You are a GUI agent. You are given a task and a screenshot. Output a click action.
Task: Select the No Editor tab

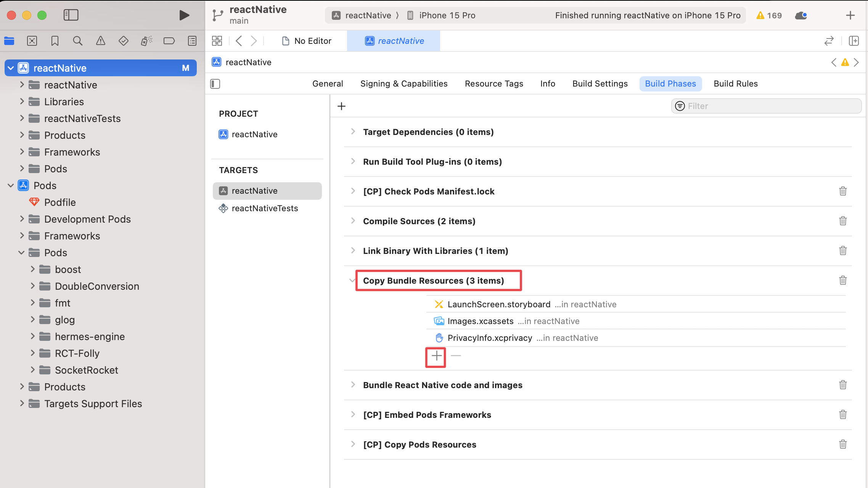307,41
